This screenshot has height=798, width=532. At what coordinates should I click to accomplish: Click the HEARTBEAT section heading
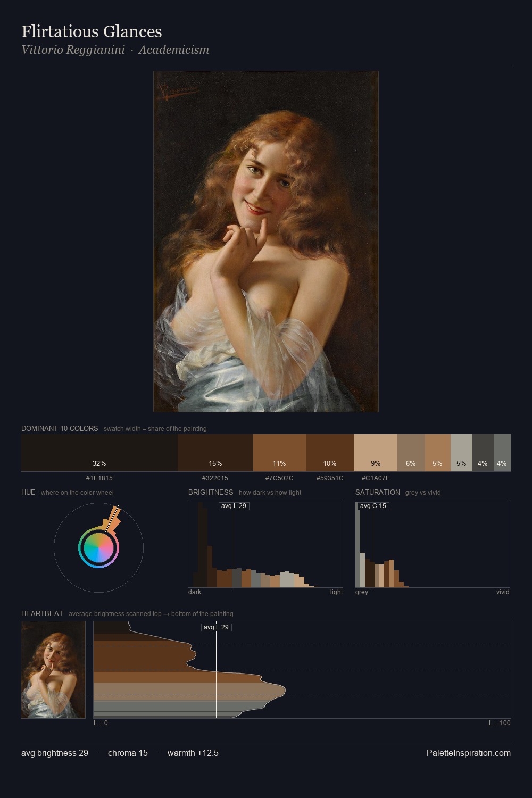point(42,613)
